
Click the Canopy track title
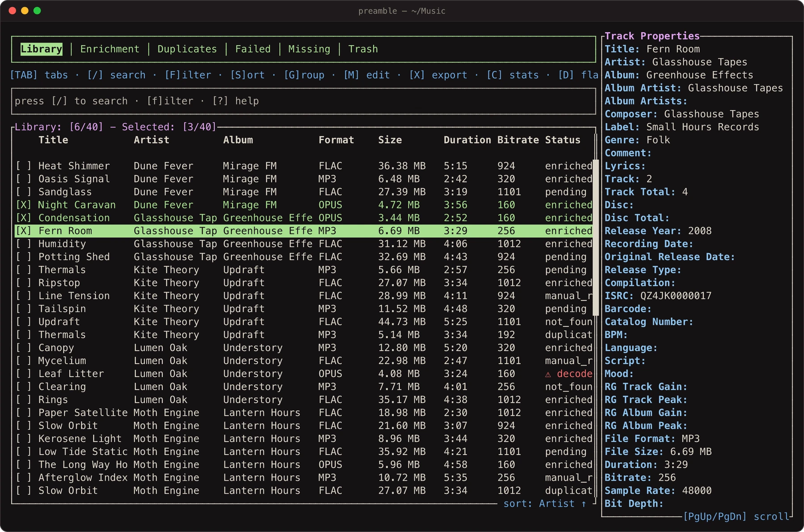coord(56,348)
